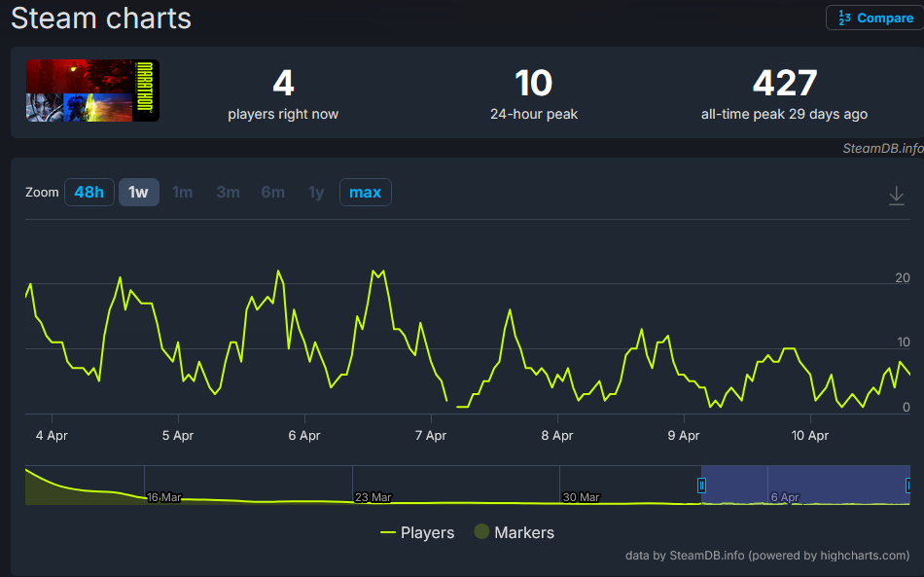Click the y-axis label 20
The height and width of the screenshot is (577, 924).
pyautogui.click(x=903, y=277)
